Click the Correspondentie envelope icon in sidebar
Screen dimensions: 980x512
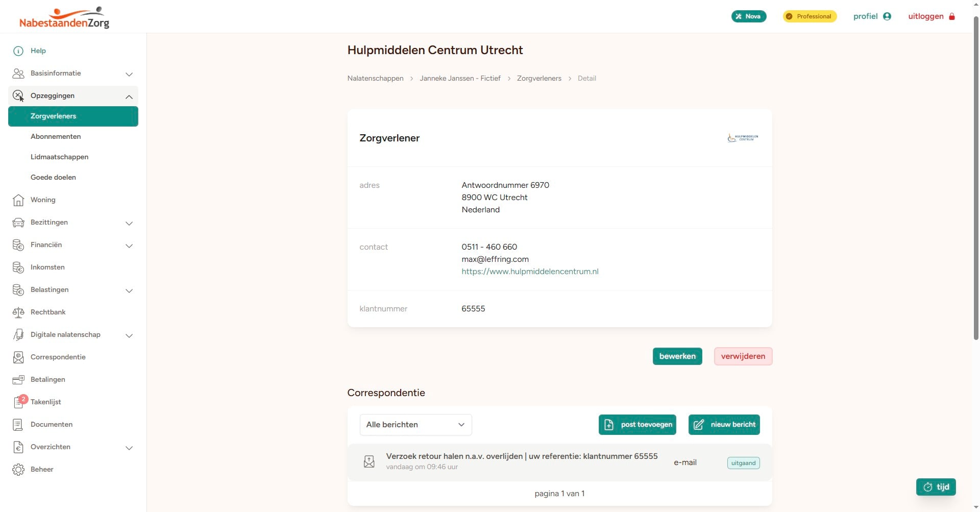(x=18, y=357)
